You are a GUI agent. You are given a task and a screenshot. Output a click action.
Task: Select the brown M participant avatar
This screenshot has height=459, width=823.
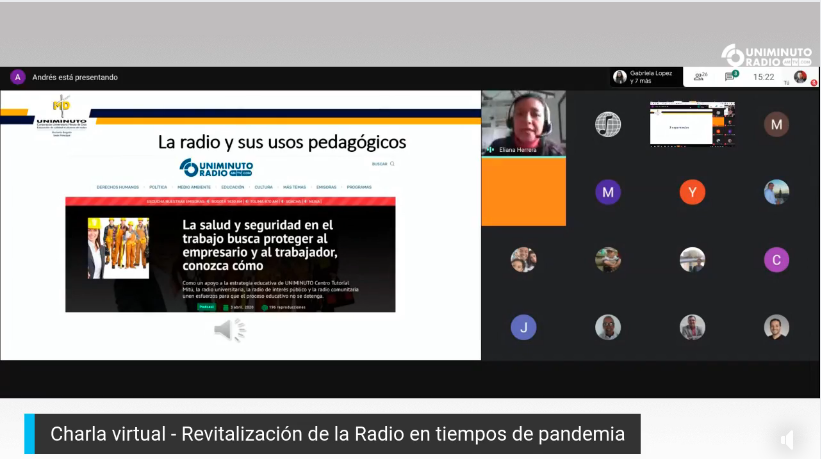[x=776, y=124]
